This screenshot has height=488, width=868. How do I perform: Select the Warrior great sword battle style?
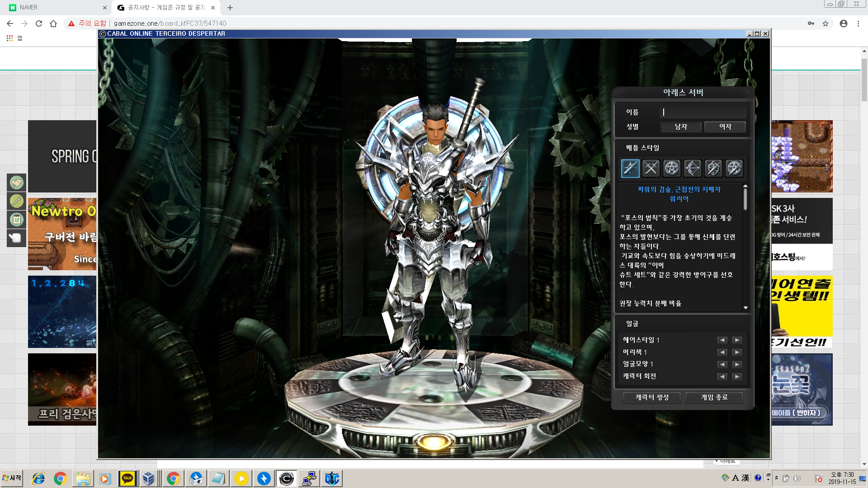[630, 168]
